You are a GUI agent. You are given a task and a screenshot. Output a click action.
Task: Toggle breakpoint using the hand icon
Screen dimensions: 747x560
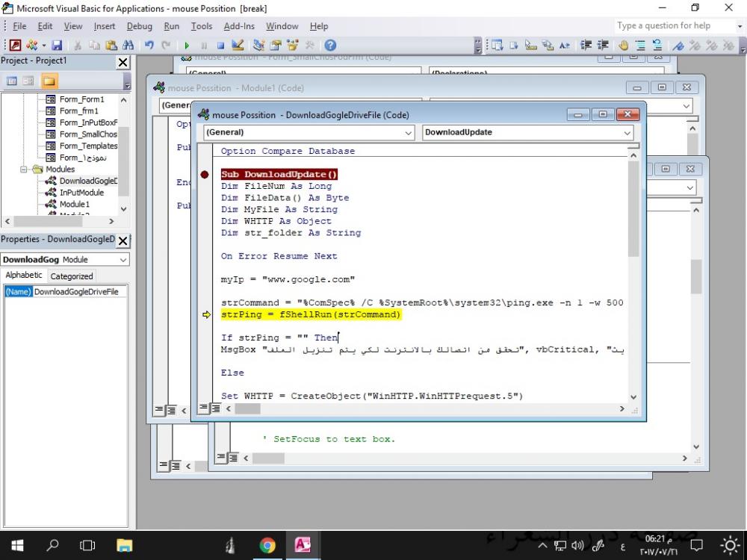tap(623, 46)
